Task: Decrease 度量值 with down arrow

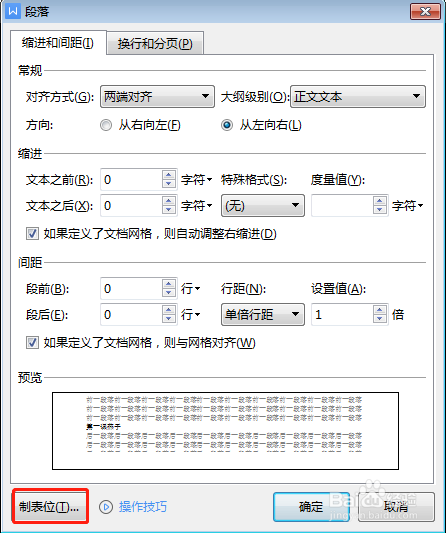Action: (380, 210)
